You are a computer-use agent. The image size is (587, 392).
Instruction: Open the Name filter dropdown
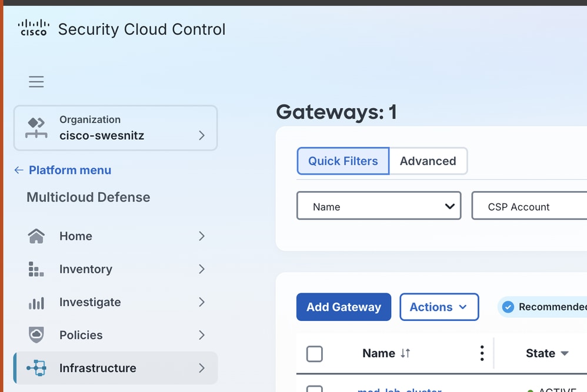click(x=378, y=206)
